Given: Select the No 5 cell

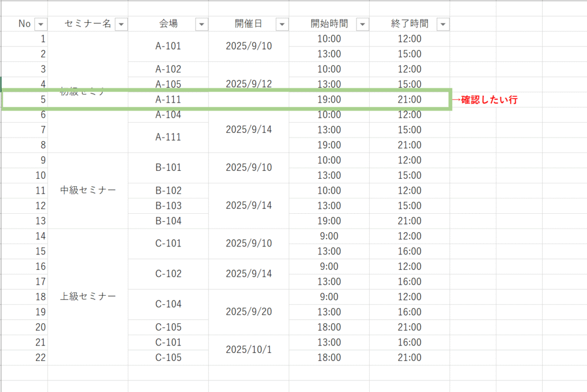Looking at the screenshot, I should coord(25,100).
